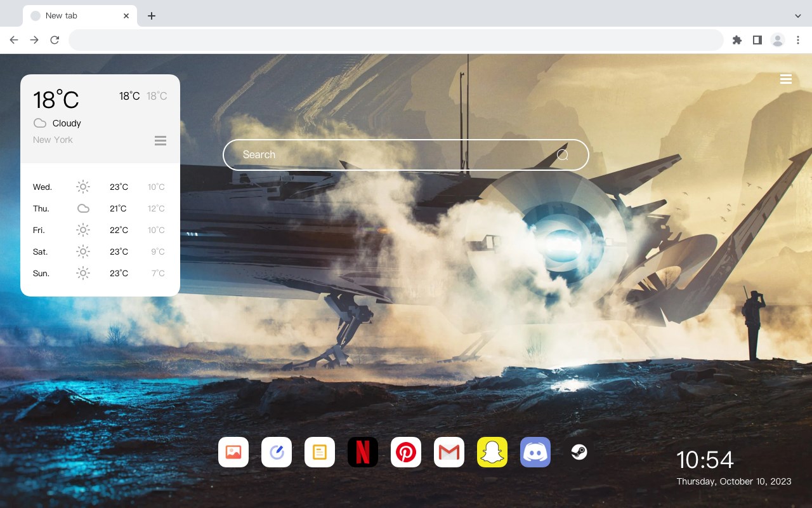Click the grey 18°C low at widget top
Image resolution: width=812 pixels, height=508 pixels.
click(157, 96)
